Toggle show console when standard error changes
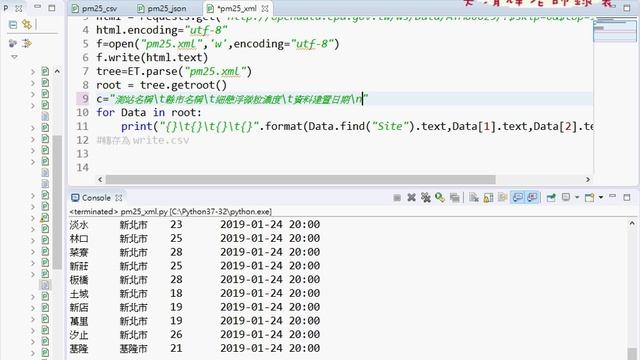 pos(532,198)
